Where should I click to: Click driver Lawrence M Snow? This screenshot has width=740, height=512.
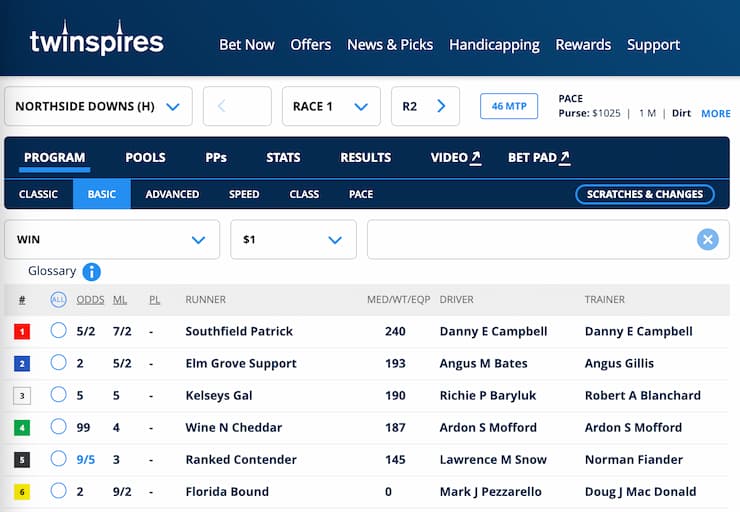click(493, 460)
